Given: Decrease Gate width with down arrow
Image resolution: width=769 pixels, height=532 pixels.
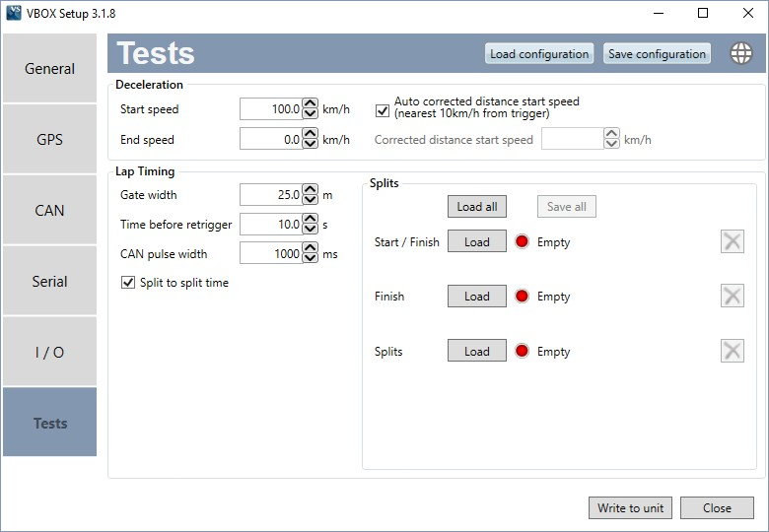Looking at the screenshot, I should 310,200.
